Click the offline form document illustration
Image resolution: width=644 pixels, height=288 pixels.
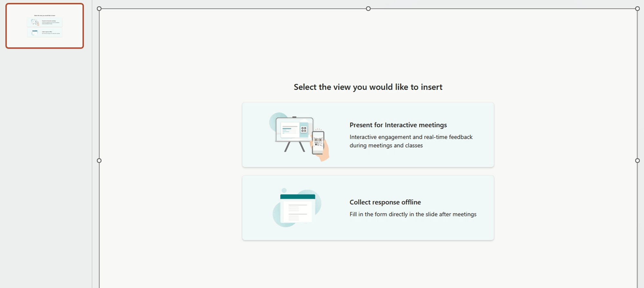(x=297, y=208)
